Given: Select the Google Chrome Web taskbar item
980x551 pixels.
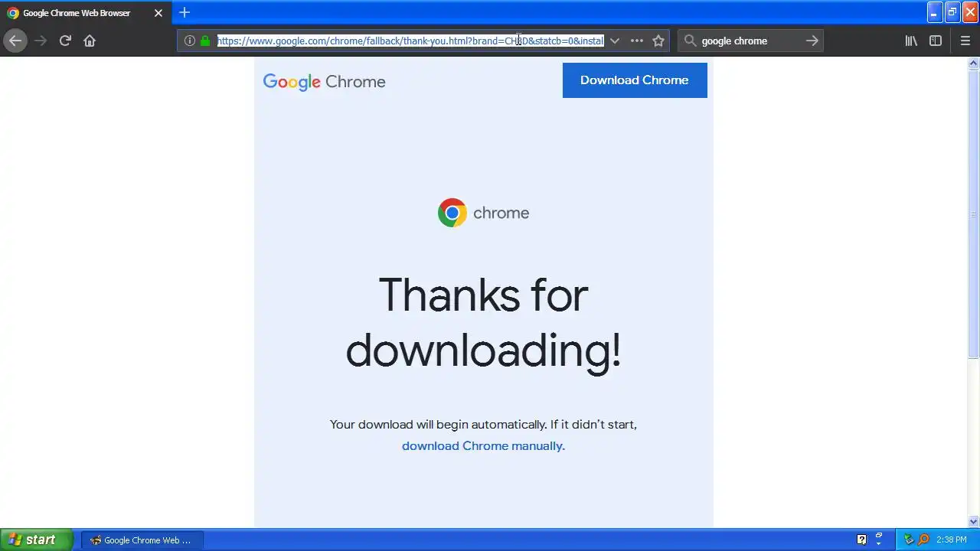Looking at the screenshot, I should tap(142, 540).
